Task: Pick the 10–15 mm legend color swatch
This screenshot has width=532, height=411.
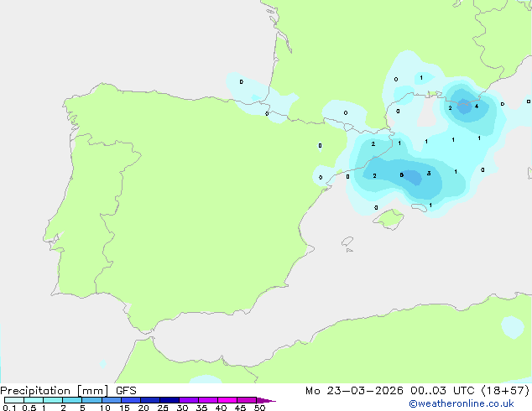Action: pos(112,400)
